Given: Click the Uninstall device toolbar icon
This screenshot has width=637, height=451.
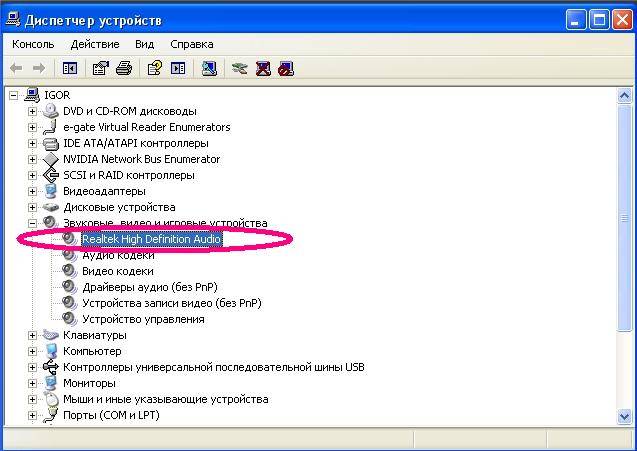Looking at the screenshot, I should tap(263, 68).
